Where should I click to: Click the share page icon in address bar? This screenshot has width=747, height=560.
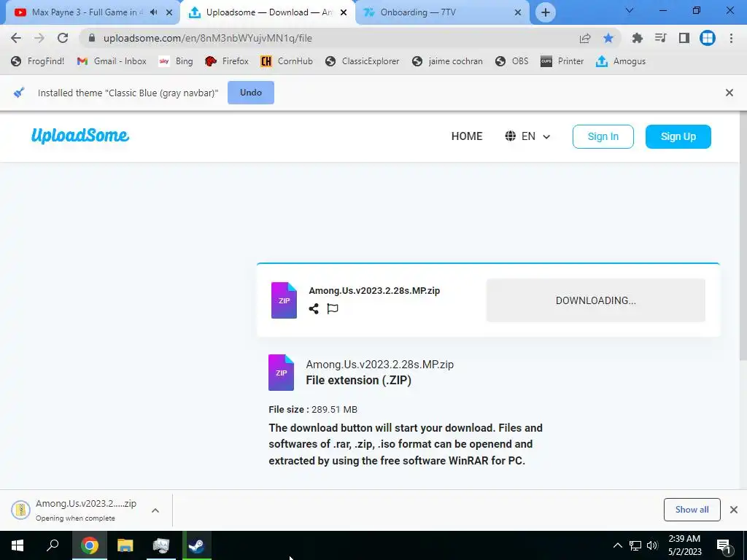pyautogui.click(x=585, y=38)
